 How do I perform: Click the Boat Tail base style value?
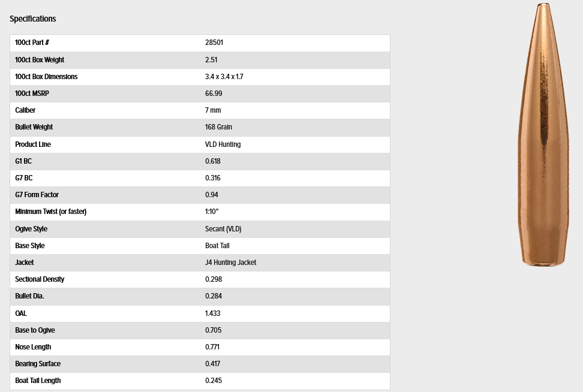(217, 246)
